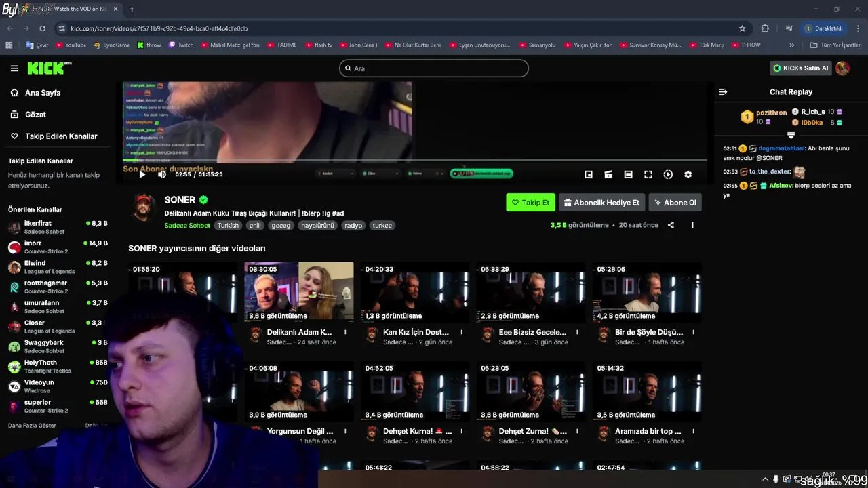
Task: Toggle mini player mode icon
Action: coord(589,174)
